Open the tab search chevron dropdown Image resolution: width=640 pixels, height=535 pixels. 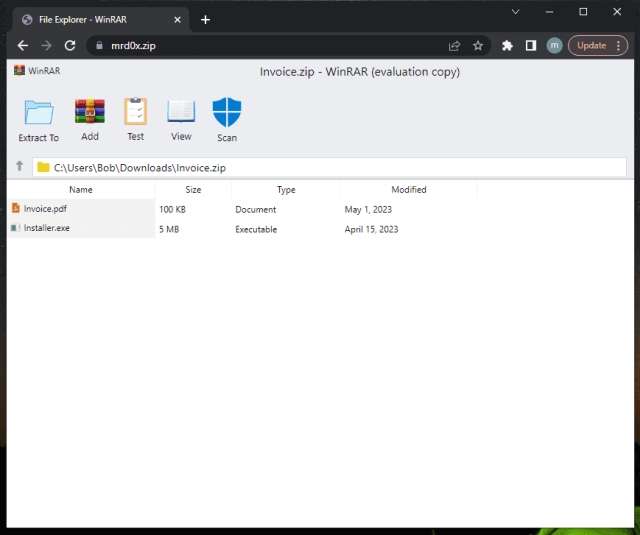coord(516,11)
